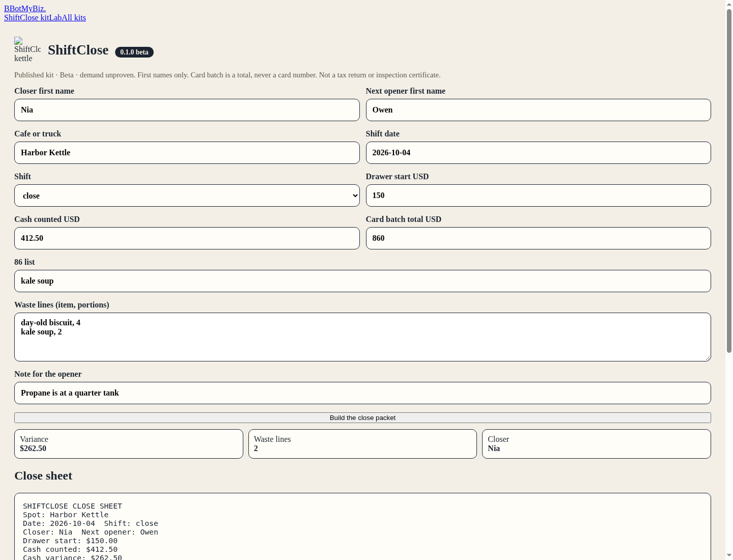Click the scrollbar up arrow
The width and height of the screenshot is (733, 560).
pos(729,4)
